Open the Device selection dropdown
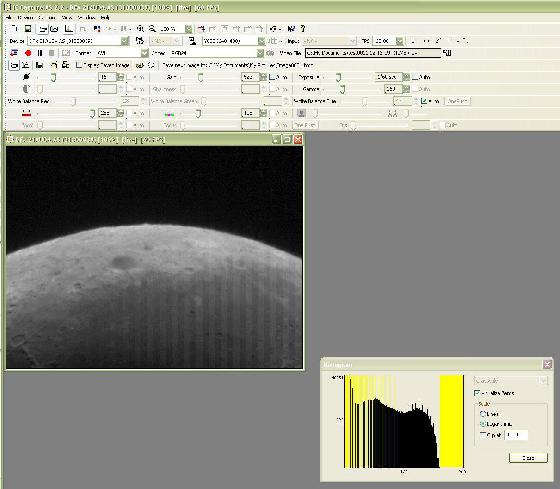The width and height of the screenshot is (560, 489). coord(125,41)
